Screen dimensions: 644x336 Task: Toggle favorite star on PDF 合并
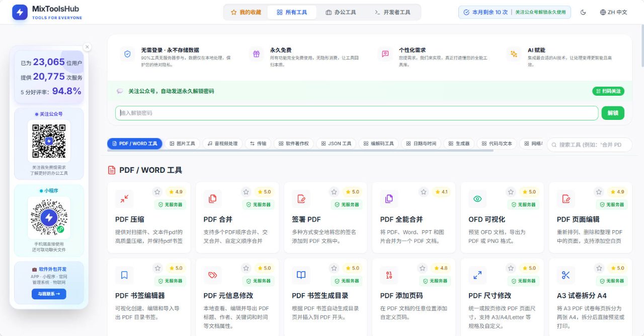pos(246,192)
